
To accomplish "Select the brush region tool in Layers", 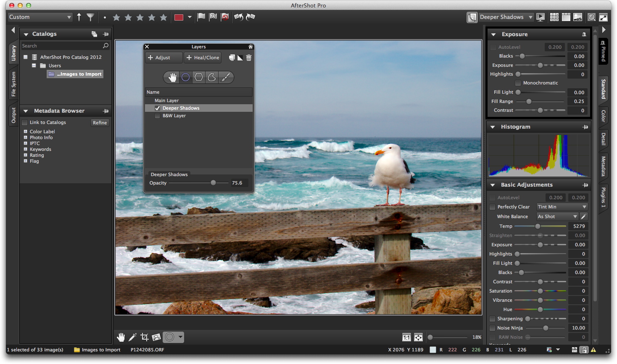I will (x=226, y=77).
